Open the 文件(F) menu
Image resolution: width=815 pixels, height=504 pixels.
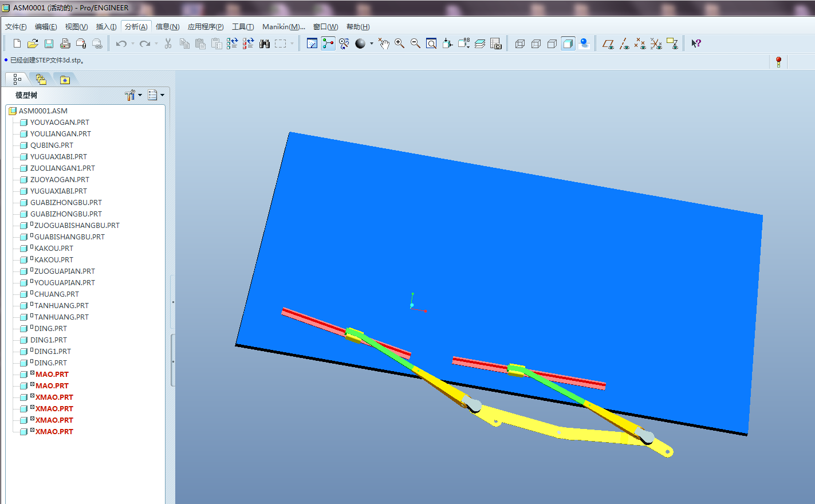(x=16, y=27)
